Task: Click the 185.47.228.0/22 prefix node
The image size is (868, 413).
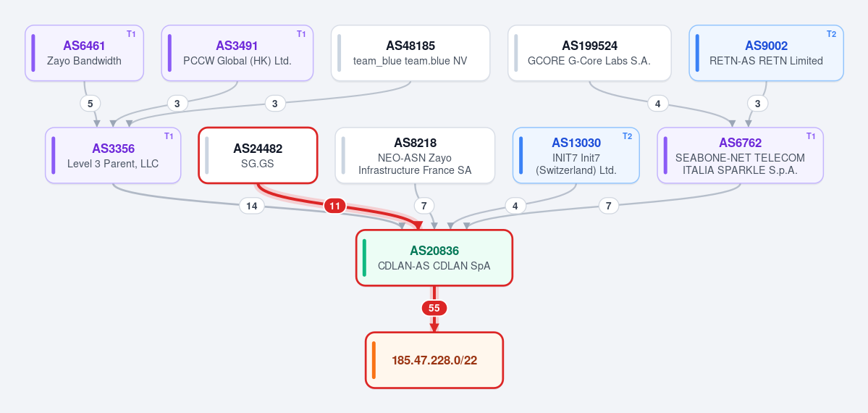Action: coord(434,360)
